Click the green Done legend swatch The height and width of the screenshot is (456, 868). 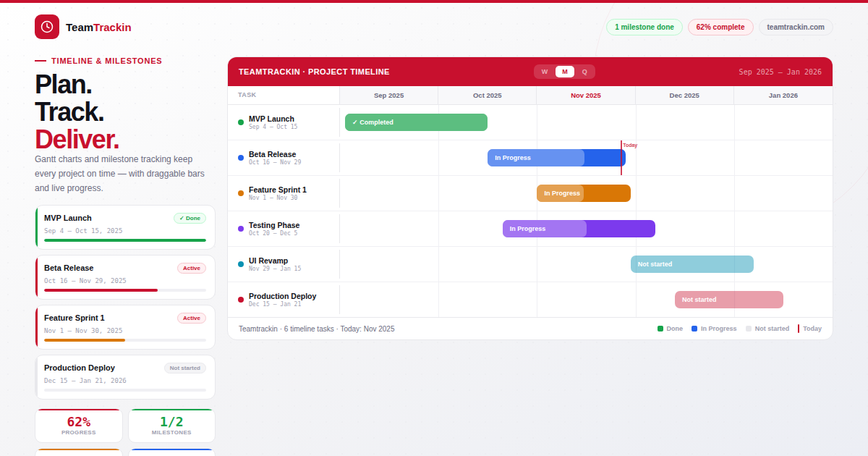click(x=660, y=329)
